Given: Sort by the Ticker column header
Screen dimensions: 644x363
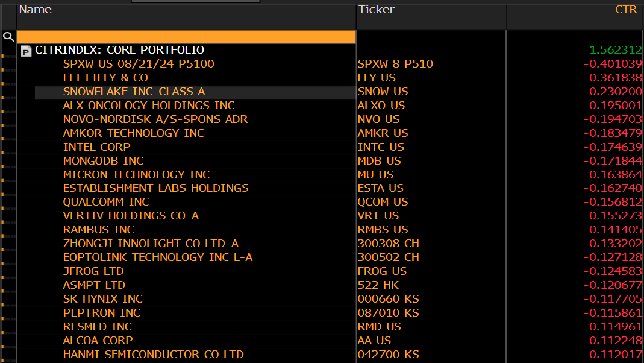Looking at the screenshot, I should [376, 10].
